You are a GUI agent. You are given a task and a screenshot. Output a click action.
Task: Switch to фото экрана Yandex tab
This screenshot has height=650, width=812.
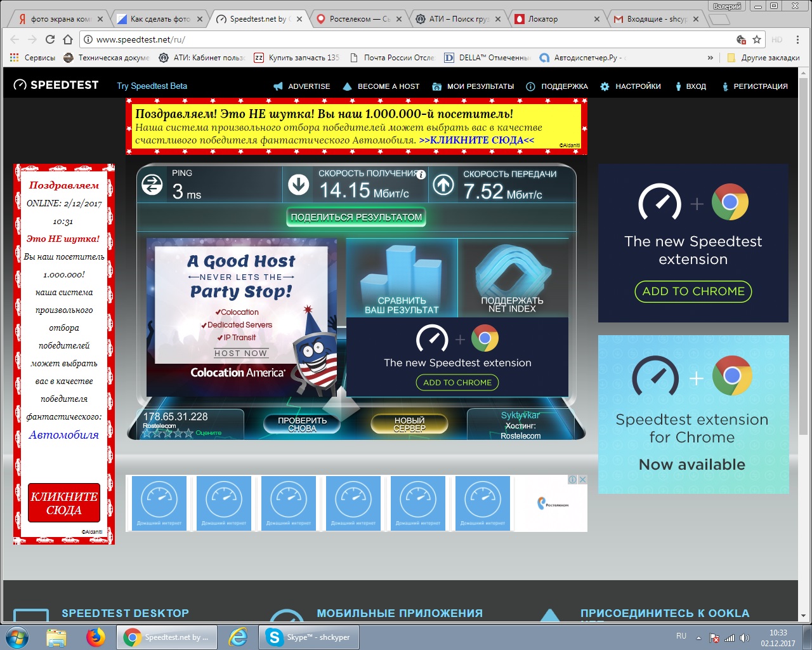click(60, 19)
